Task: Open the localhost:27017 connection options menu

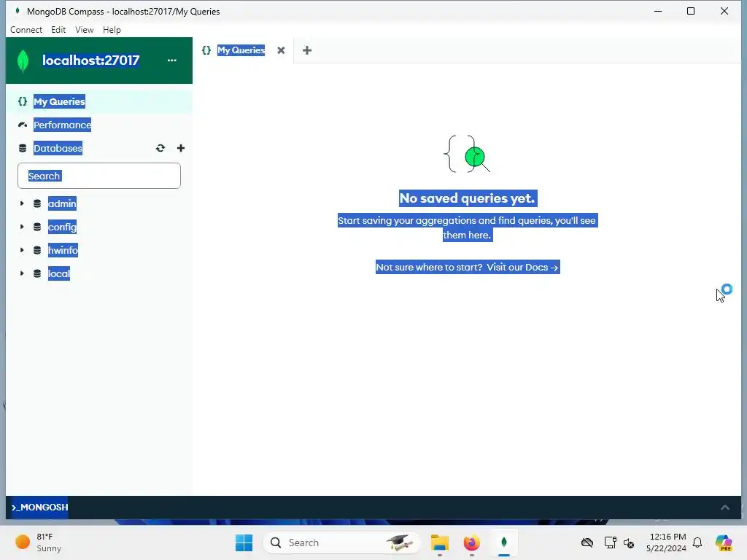Action: pos(172,61)
